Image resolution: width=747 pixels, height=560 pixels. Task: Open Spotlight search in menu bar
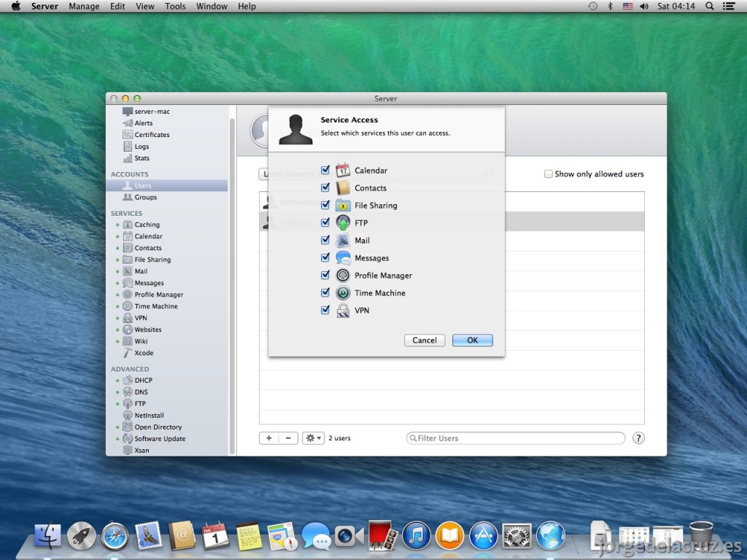[709, 6]
